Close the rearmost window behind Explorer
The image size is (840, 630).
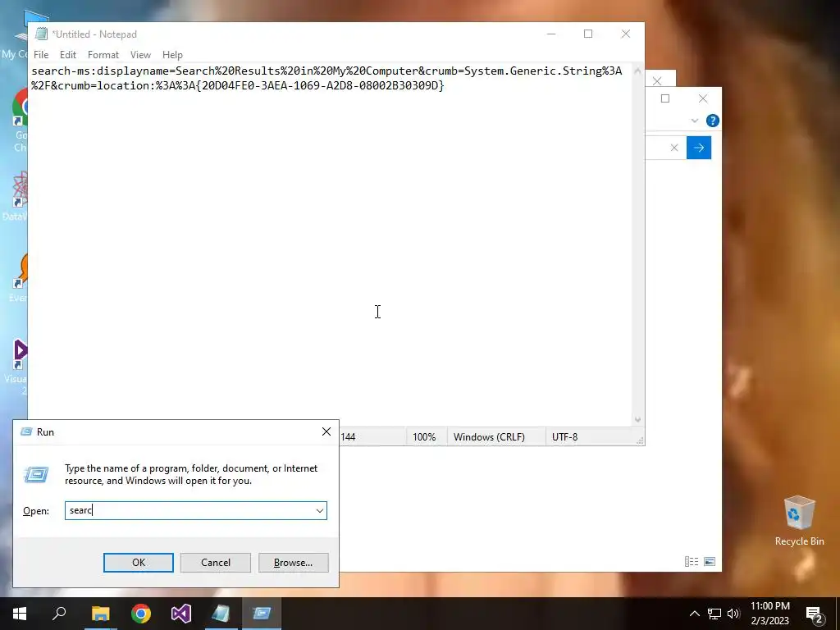[x=657, y=81]
